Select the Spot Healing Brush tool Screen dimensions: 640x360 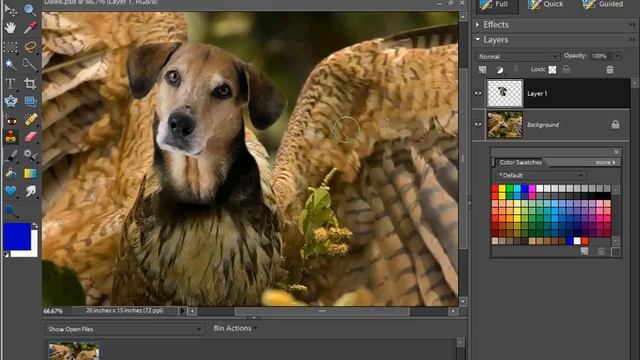30,119
